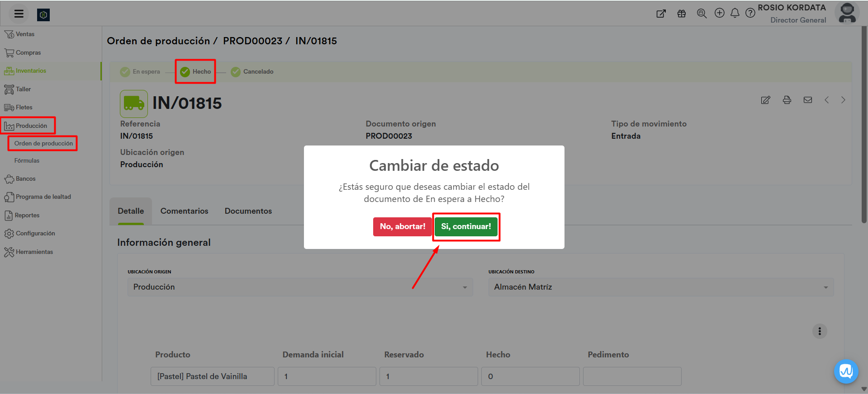Viewport: 868px width, 394px height.
Task: Open the gift icon in top bar
Action: (x=681, y=14)
